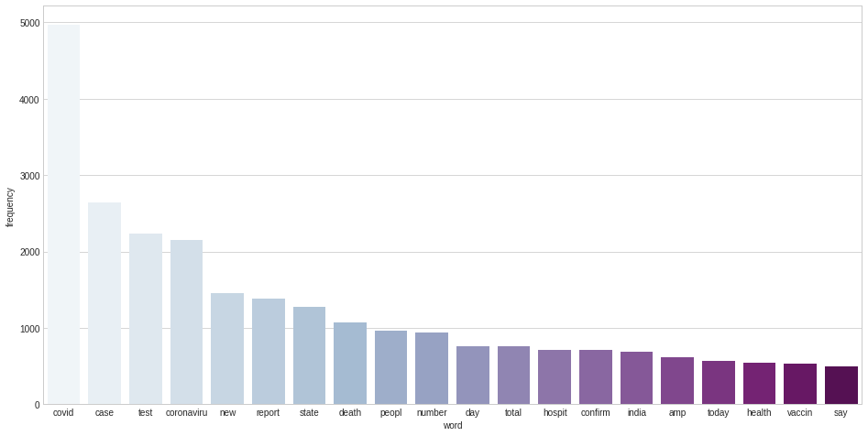The height and width of the screenshot is (436, 868).
Task: Select the 1000 y-axis tick label
Action: point(31,329)
